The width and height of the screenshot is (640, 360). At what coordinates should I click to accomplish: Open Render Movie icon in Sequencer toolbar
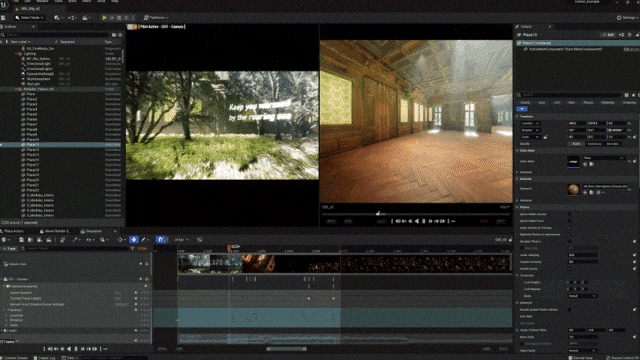click(x=49, y=240)
